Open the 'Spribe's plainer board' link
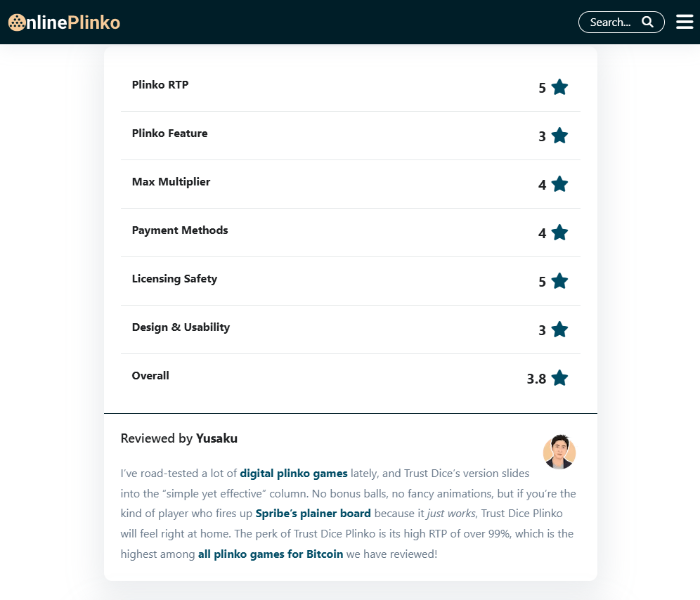700x600 pixels. 313,514
